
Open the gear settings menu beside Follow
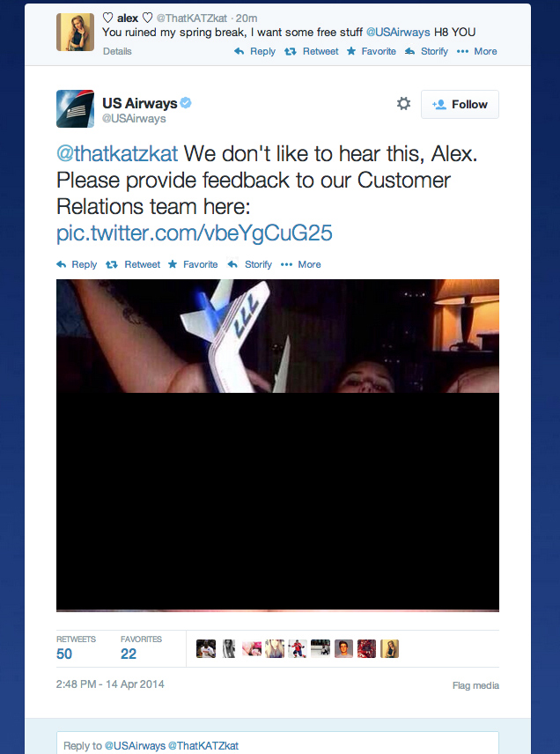tap(404, 103)
